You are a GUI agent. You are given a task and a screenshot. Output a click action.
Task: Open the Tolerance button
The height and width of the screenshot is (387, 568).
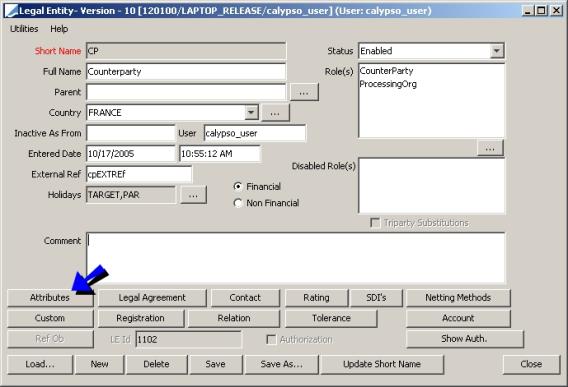pyautogui.click(x=331, y=318)
